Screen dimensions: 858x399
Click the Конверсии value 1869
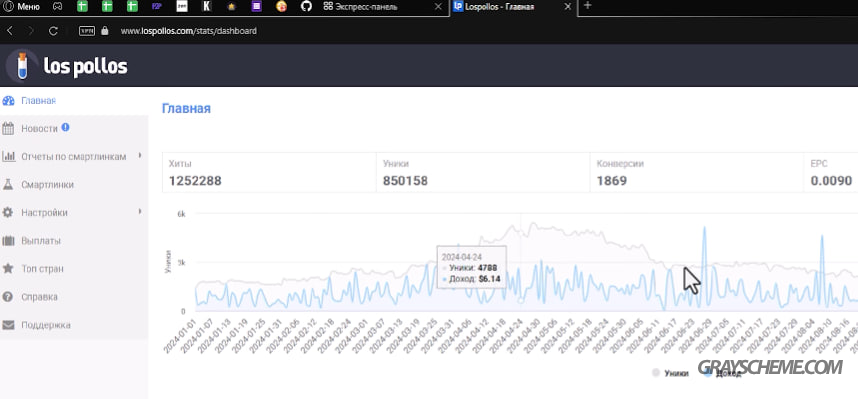611,181
